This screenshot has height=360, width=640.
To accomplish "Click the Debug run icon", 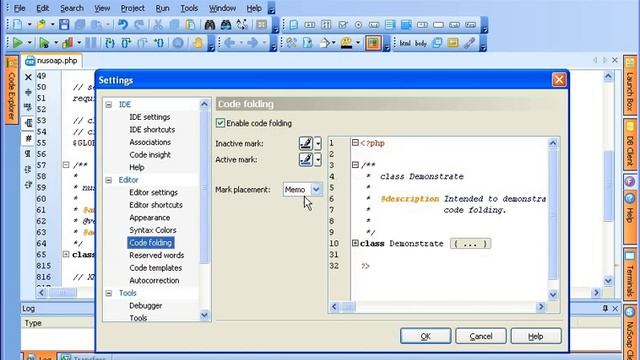I will point(44,42).
